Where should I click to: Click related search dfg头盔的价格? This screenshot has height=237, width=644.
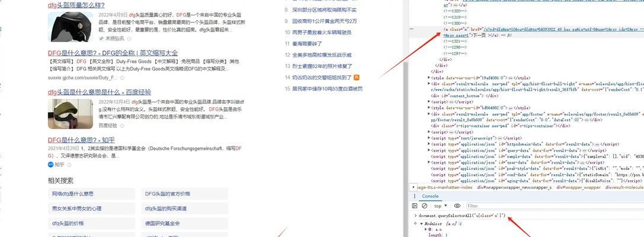click(x=92, y=223)
